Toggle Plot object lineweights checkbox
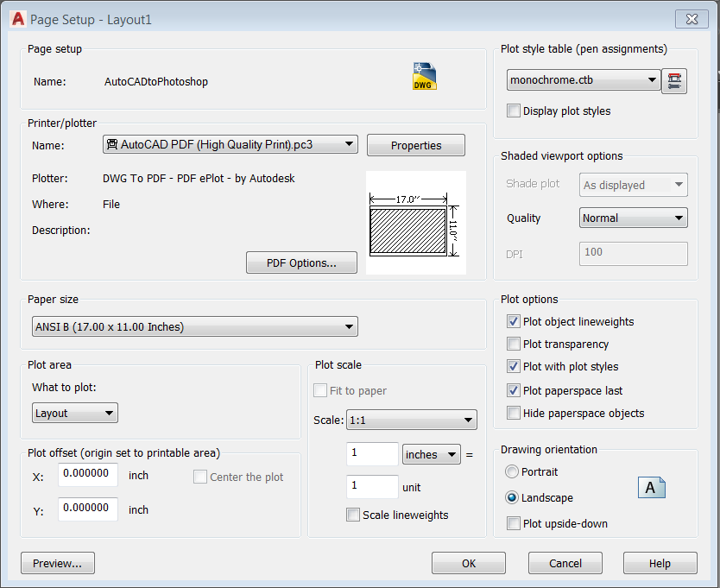 pyautogui.click(x=514, y=321)
